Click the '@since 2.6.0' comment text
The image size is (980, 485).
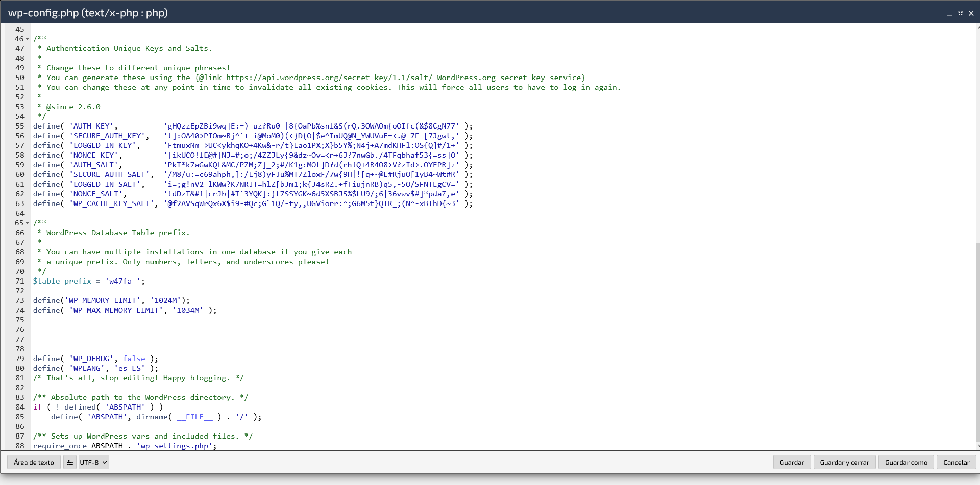point(73,107)
